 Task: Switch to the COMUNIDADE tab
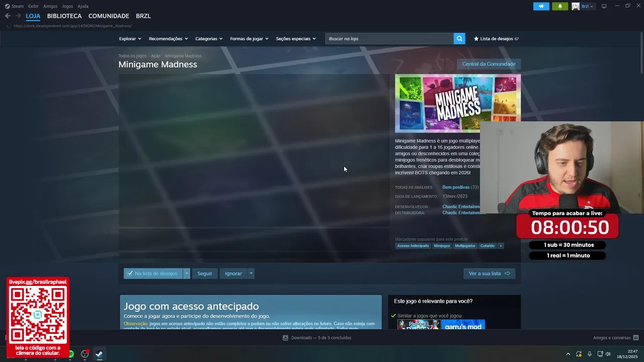tap(109, 16)
